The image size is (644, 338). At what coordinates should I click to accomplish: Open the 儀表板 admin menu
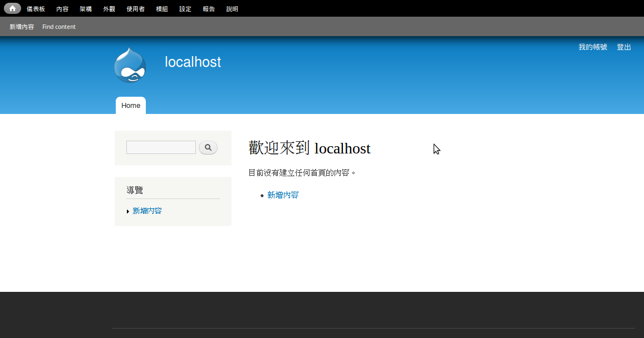click(36, 8)
